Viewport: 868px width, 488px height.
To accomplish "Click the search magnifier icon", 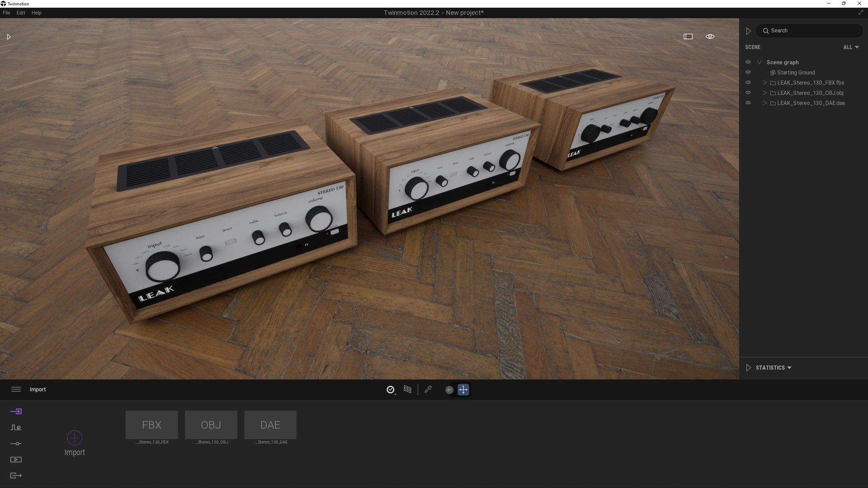I will click(x=766, y=31).
